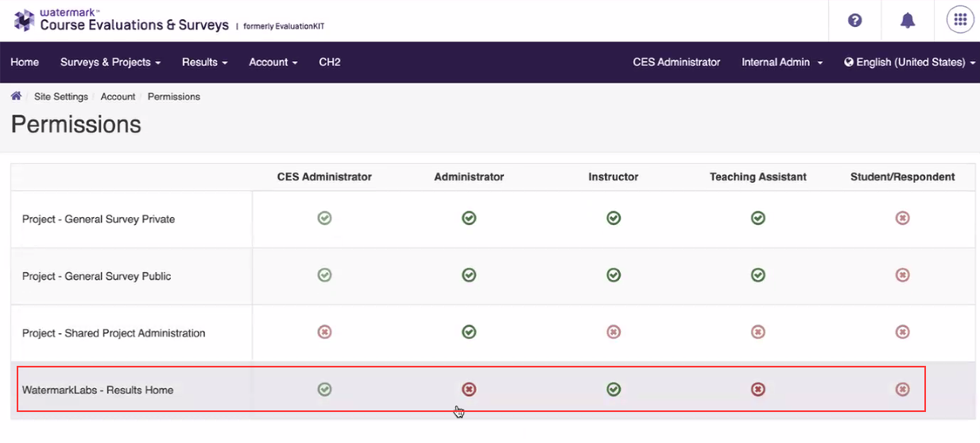This screenshot has width=980, height=443.
Task: Expand the Account menu
Action: click(273, 62)
